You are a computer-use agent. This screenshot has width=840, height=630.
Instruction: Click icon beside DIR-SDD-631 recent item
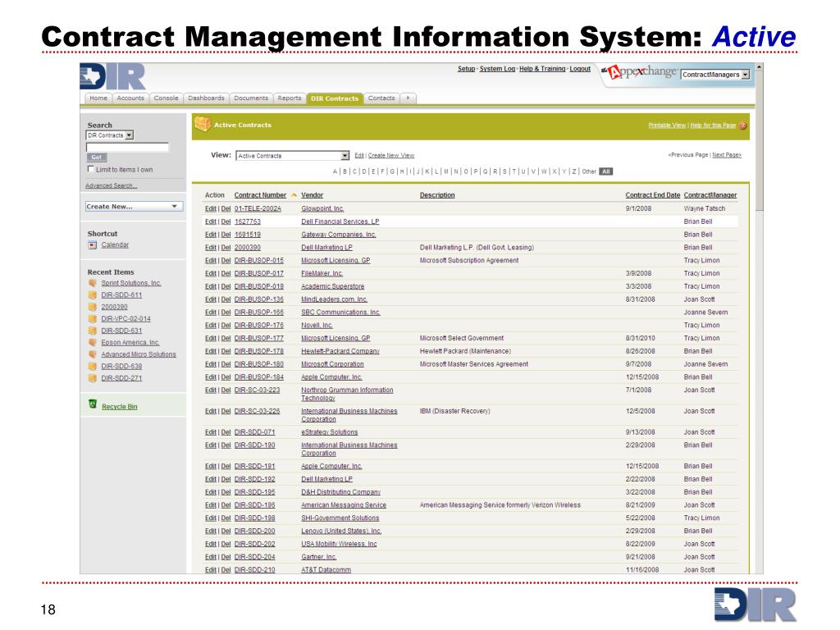(x=93, y=331)
